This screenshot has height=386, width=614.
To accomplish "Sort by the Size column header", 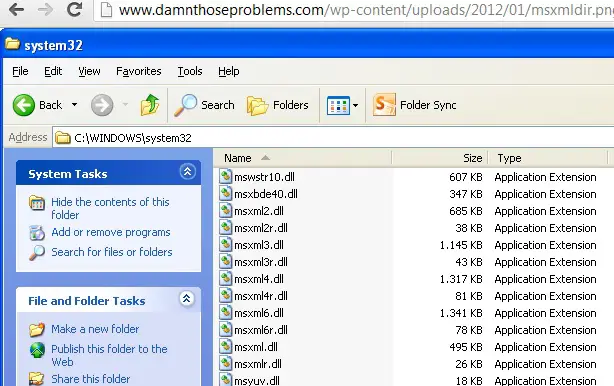I will pos(439,158).
